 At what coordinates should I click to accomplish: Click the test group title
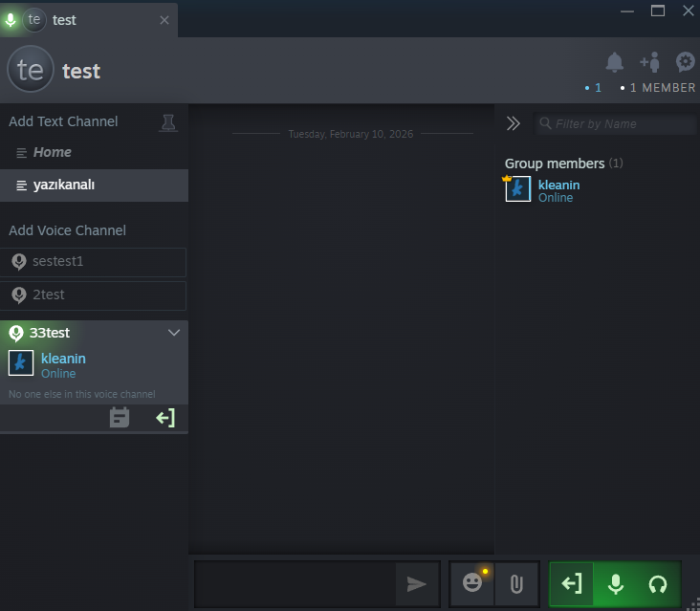81,72
